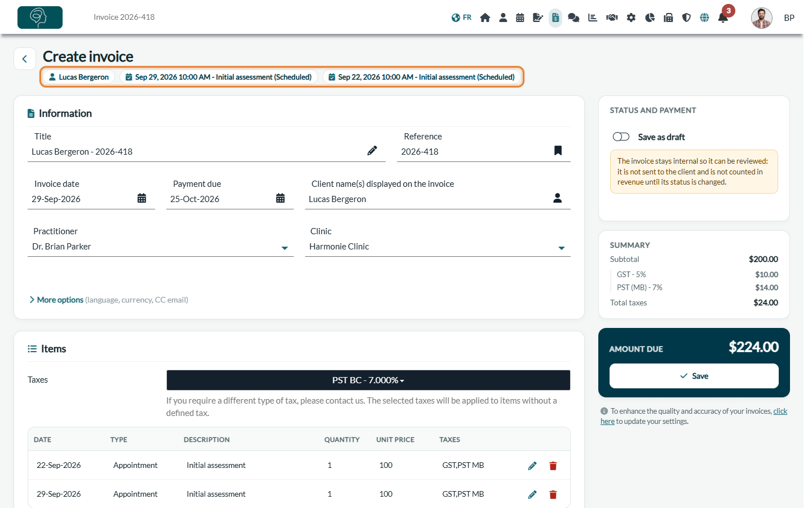Open the shield security icon
The width and height of the screenshot is (812, 508).
686,17
